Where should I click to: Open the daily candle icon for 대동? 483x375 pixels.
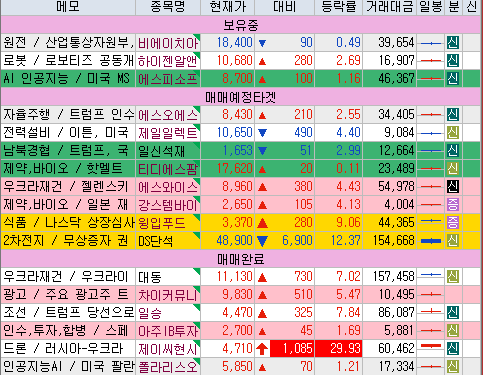click(x=431, y=275)
